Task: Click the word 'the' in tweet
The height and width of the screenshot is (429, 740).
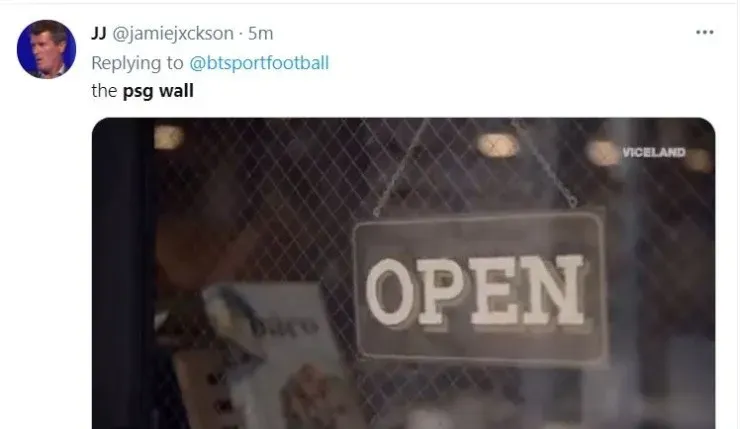Action: click(104, 91)
